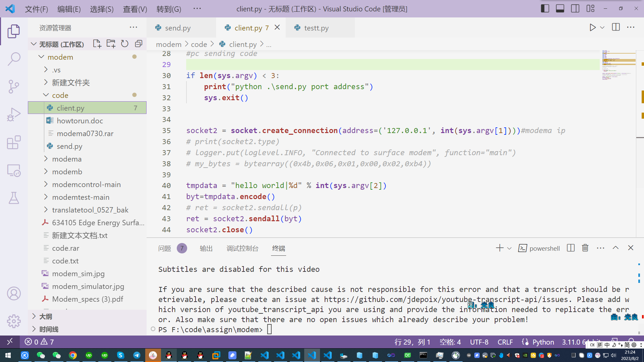Open the Source Control view
The height and width of the screenshot is (362, 644).
pos(14,86)
